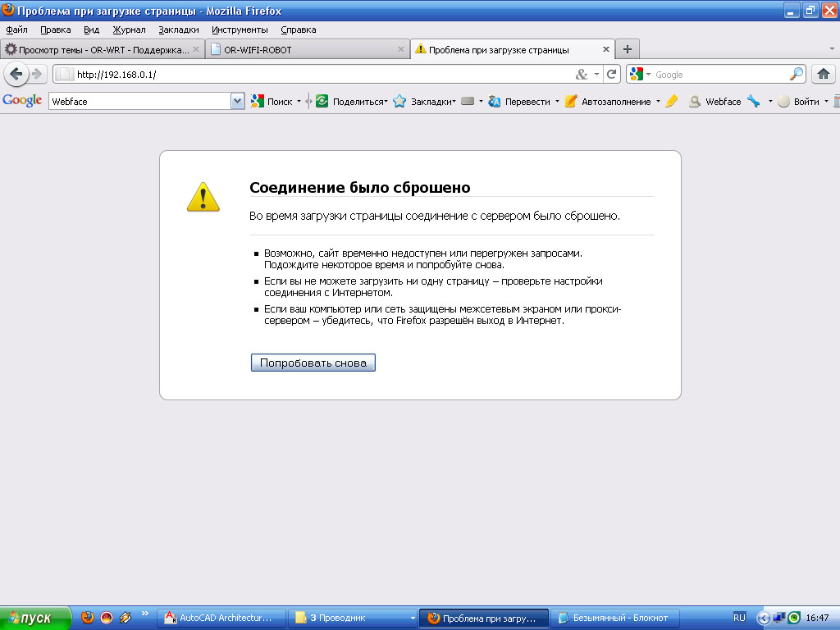840x630 pixels.
Task: Click the browser back arrow button
Action: pyautogui.click(x=16, y=74)
